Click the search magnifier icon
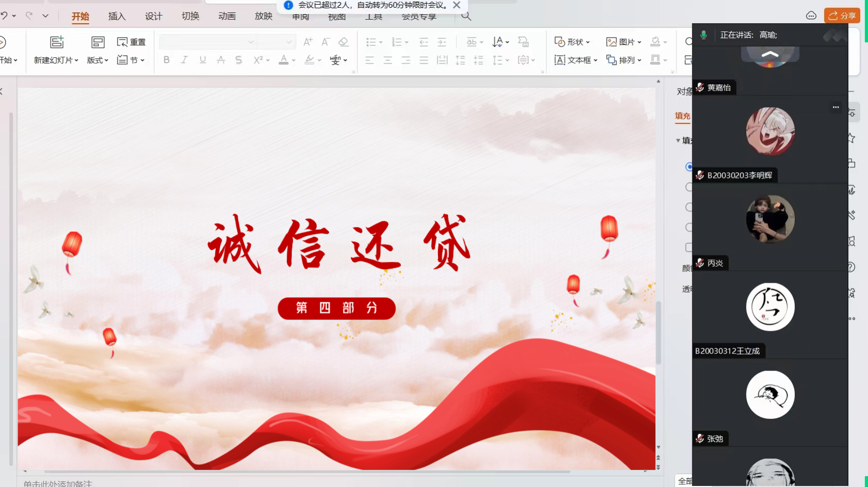868x487 pixels. pos(466,16)
